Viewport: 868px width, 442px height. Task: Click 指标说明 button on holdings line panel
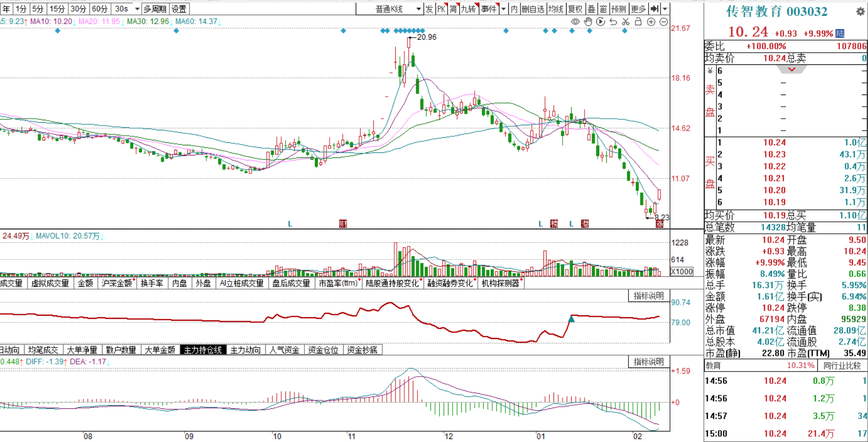pos(648,296)
